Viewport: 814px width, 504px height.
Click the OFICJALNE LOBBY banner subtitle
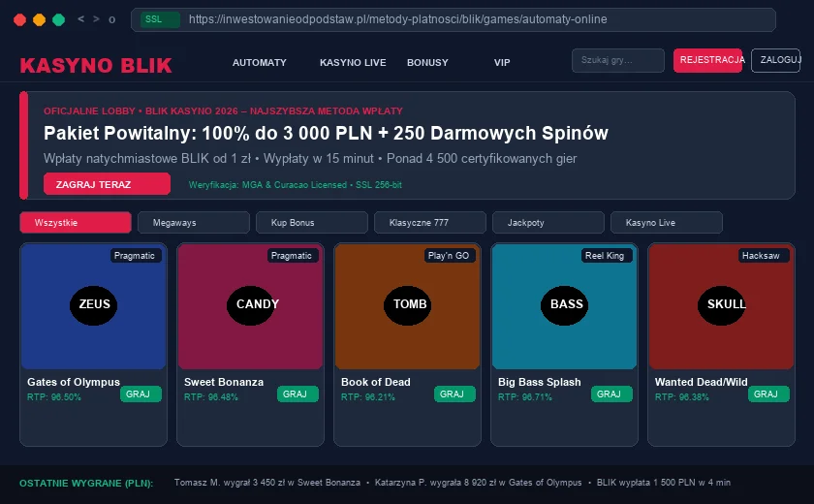(223, 111)
